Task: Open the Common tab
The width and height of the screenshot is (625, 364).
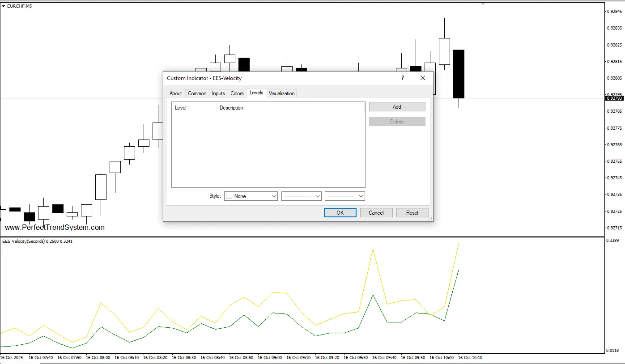Action: click(197, 93)
